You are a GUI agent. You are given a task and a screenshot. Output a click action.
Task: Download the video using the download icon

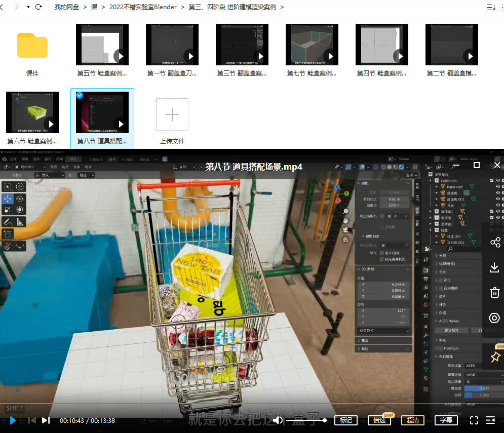[x=495, y=267]
